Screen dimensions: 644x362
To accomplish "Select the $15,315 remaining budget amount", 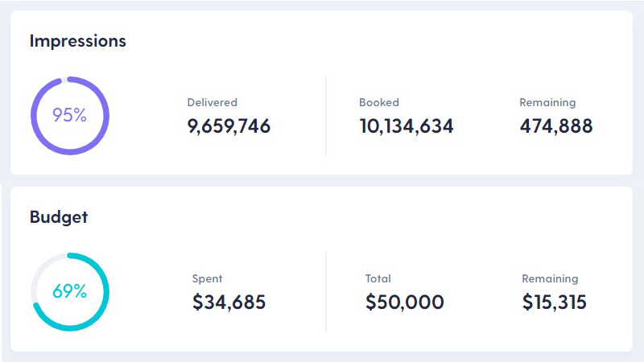I will (x=554, y=302).
